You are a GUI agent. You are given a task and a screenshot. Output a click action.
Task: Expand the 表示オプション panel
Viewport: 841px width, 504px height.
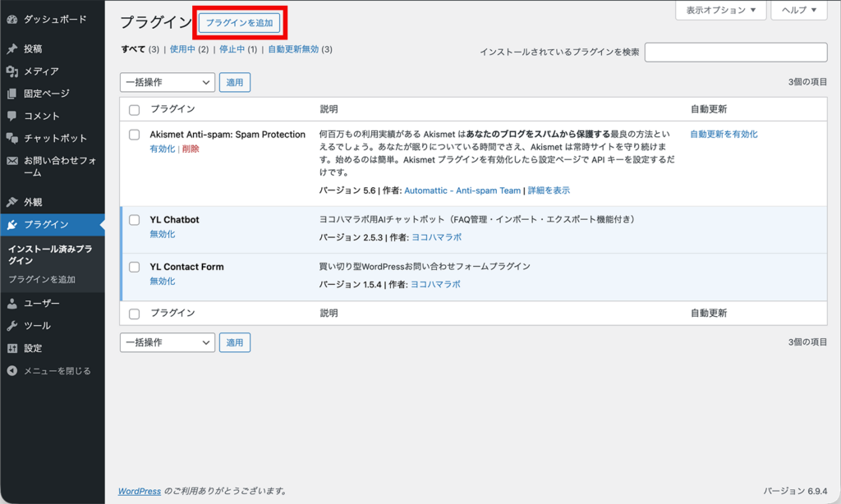click(720, 11)
